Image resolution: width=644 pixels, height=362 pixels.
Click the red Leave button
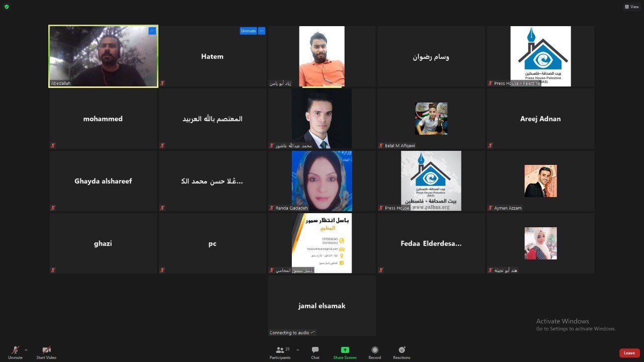(629, 353)
